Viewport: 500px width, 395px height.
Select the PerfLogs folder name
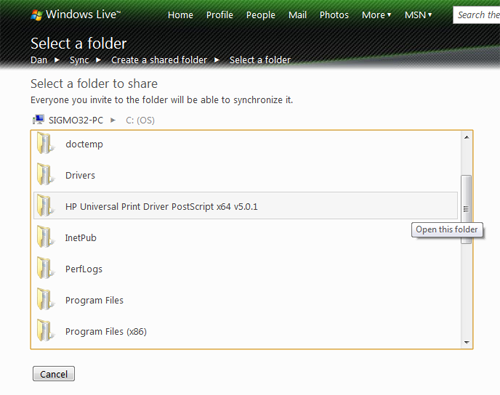point(84,269)
